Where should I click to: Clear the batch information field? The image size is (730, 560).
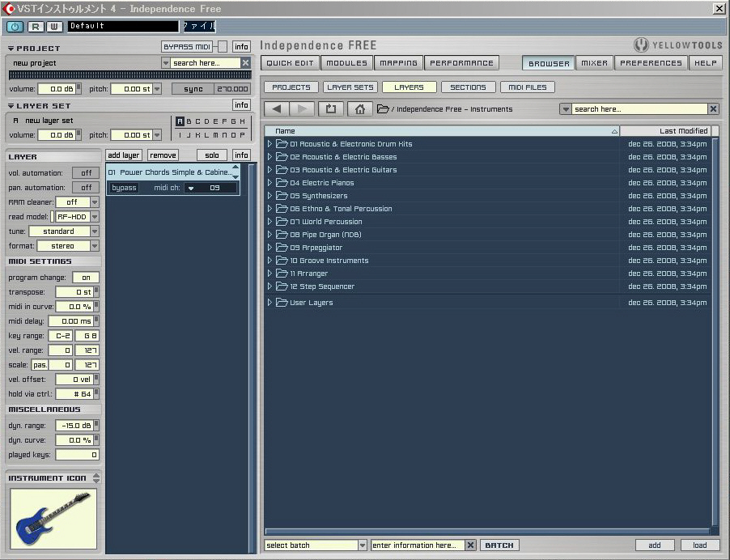point(471,545)
